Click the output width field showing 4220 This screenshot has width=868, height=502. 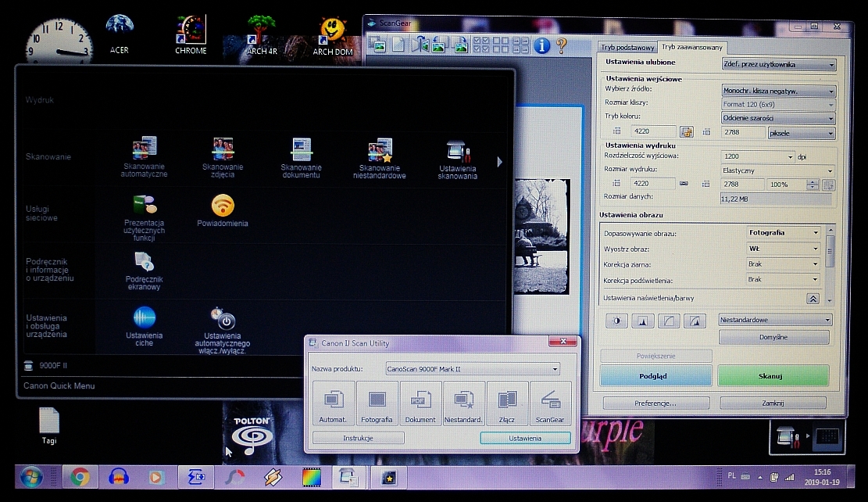coord(652,185)
